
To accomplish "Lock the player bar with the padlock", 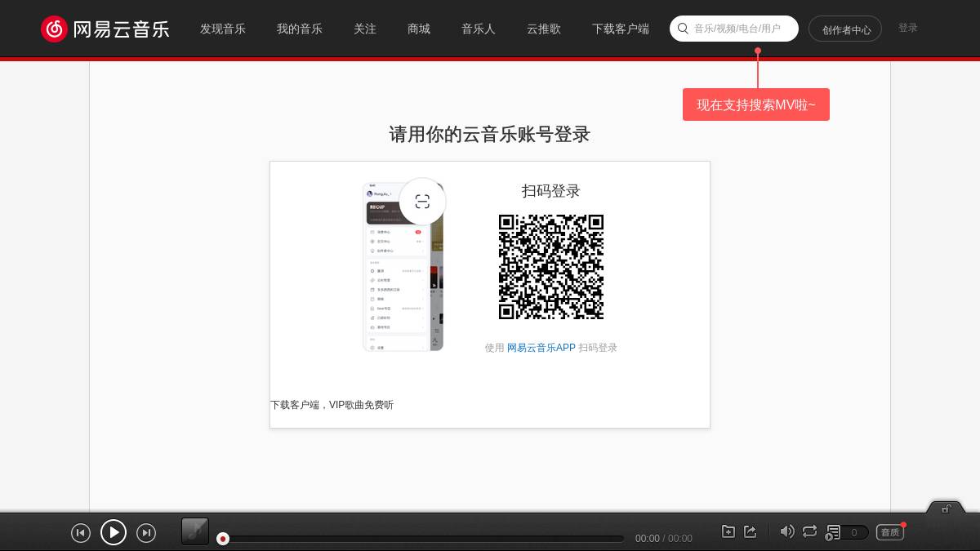I will [946, 509].
